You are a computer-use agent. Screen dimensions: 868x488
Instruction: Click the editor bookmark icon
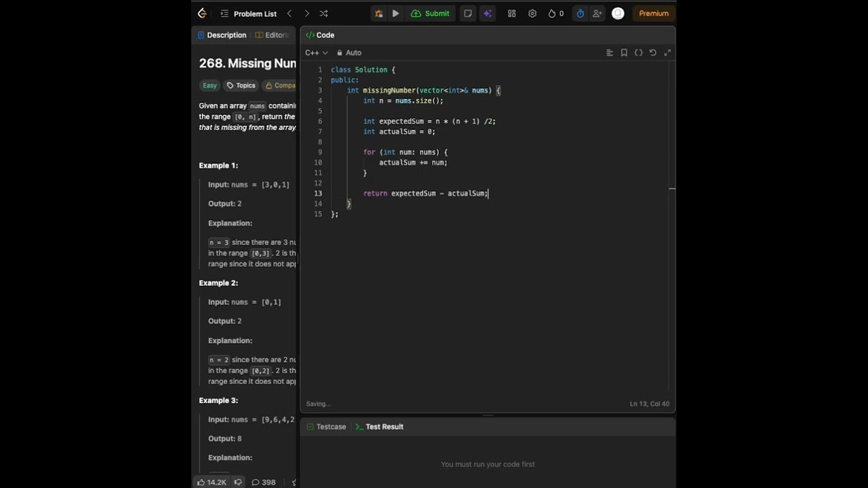click(624, 53)
